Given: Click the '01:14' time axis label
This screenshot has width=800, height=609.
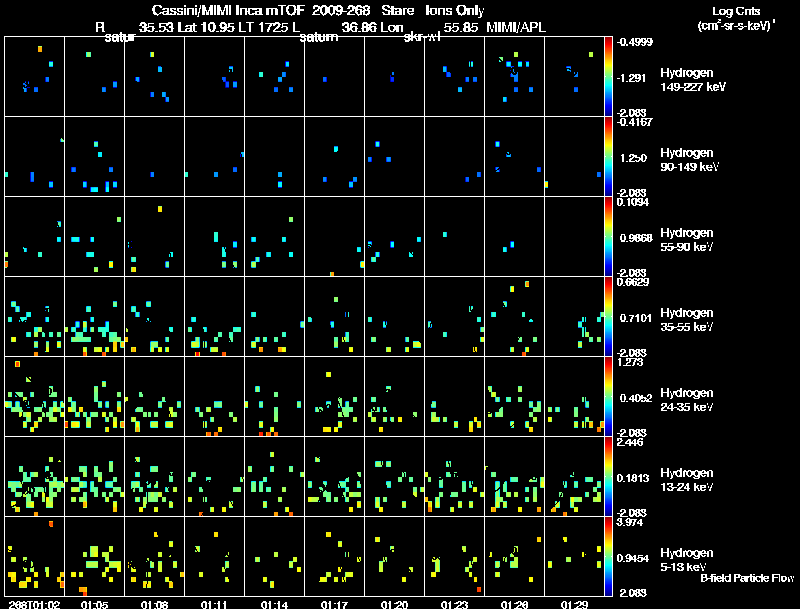Looking at the screenshot, I should click(274, 604).
